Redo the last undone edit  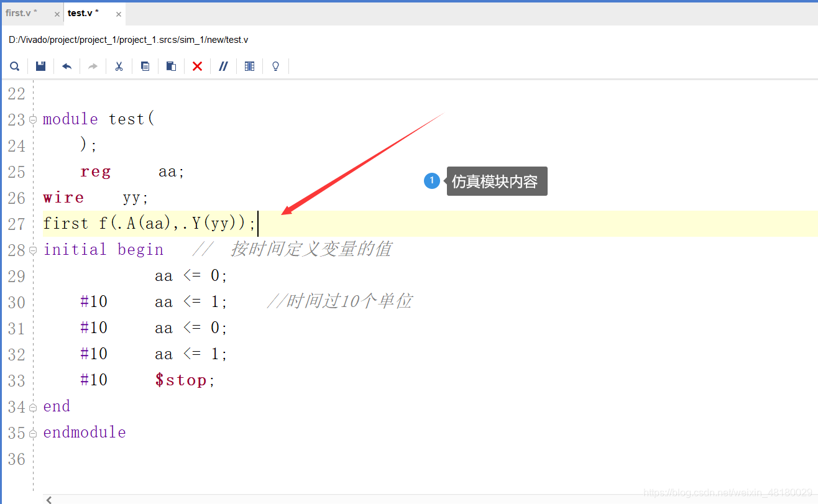(x=93, y=66)
